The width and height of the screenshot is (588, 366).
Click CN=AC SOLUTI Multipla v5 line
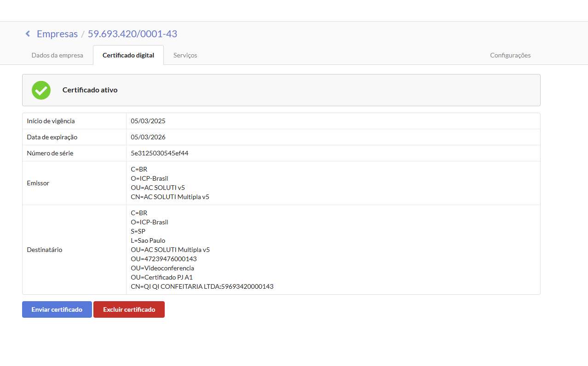point(170,197)
